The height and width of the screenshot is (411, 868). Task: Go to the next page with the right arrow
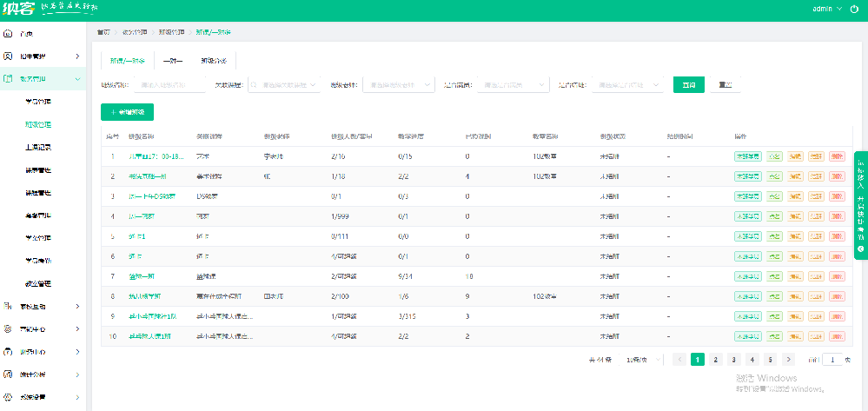point(788,360)
